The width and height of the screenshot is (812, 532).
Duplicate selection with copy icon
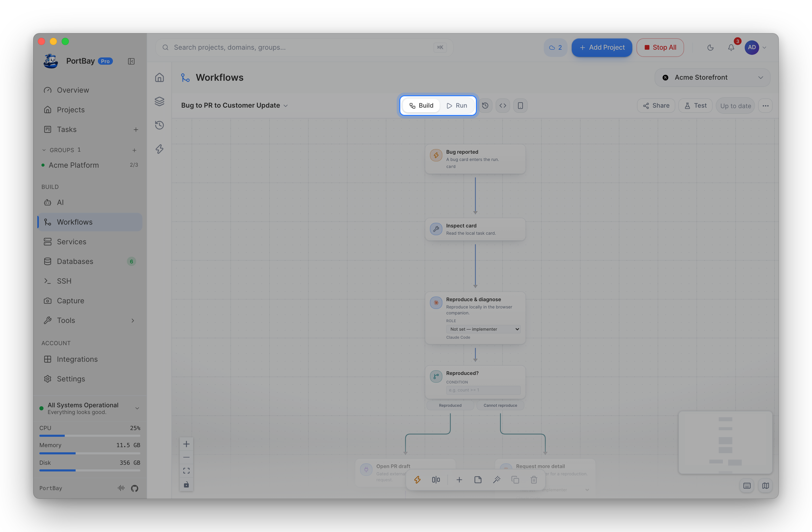(x=515, y=480)
